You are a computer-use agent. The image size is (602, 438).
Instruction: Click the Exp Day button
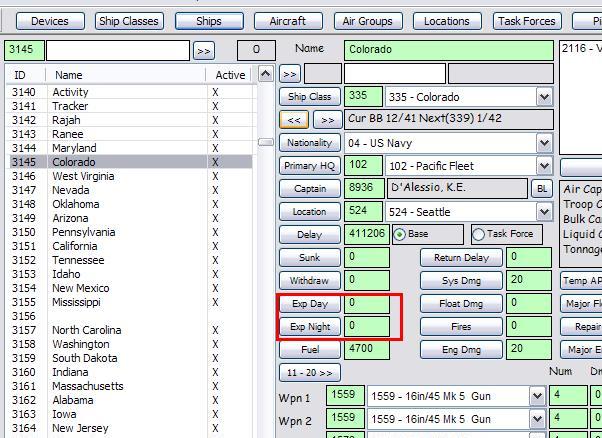point(310,304)
